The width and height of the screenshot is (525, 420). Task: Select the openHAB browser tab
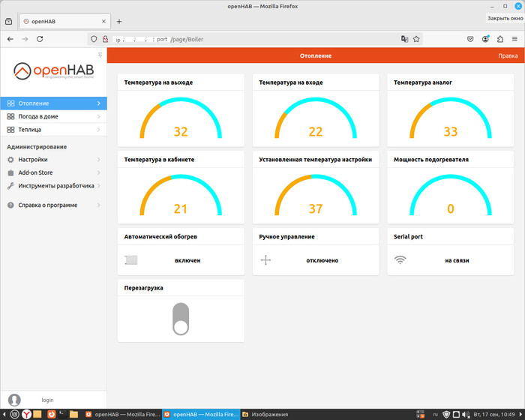(x=64, y=22)
